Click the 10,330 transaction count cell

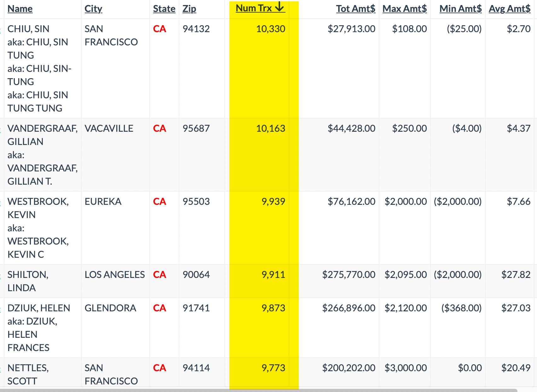270,29
